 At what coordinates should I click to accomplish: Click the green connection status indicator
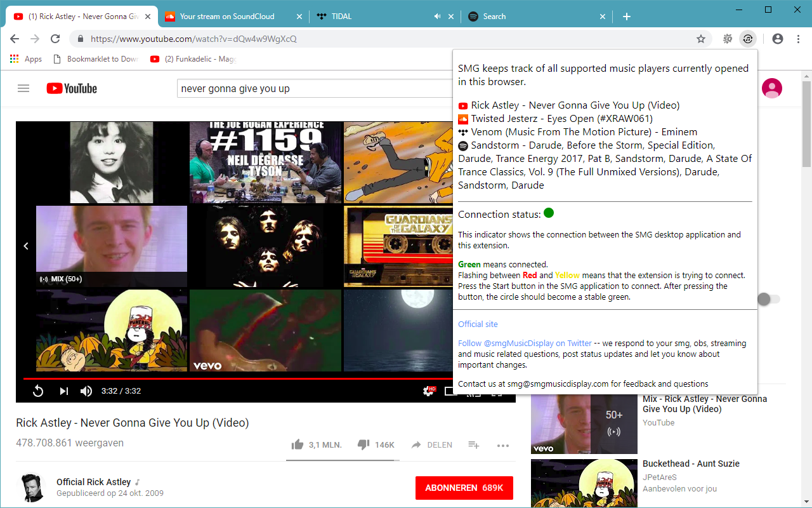(x=549, y=213)
